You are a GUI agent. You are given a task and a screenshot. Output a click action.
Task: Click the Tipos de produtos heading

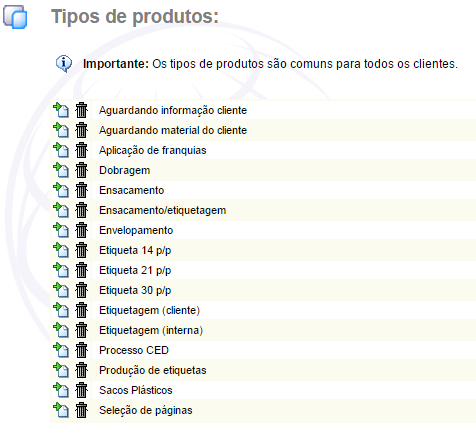pyautogui.click(x=135, y=16)
